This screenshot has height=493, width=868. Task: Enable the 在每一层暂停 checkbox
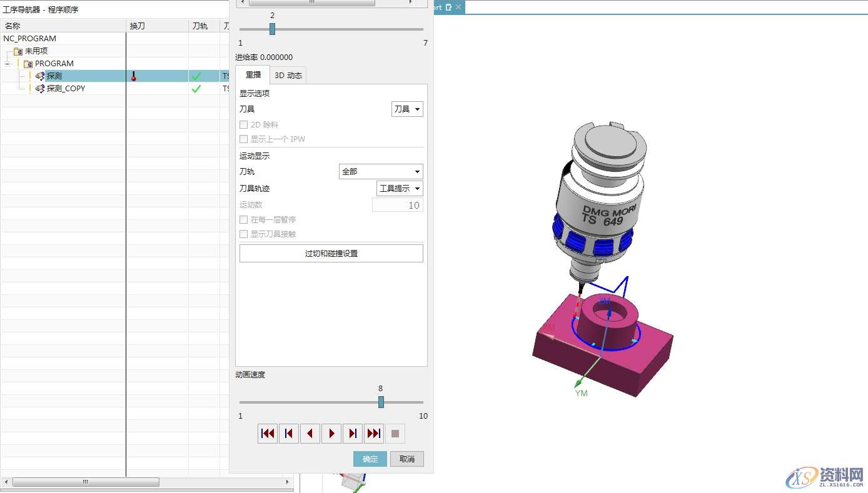point(244,220)
